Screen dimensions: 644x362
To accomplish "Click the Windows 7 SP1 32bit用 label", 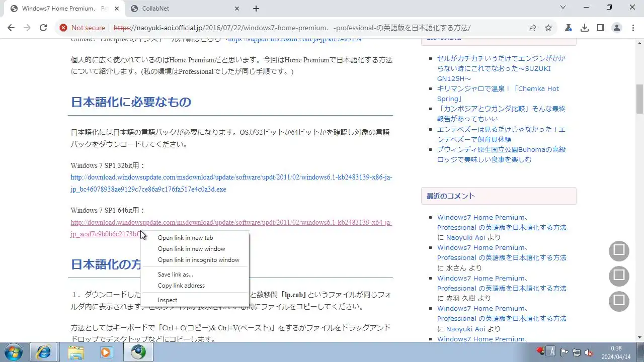I will [x=108, y=165].
